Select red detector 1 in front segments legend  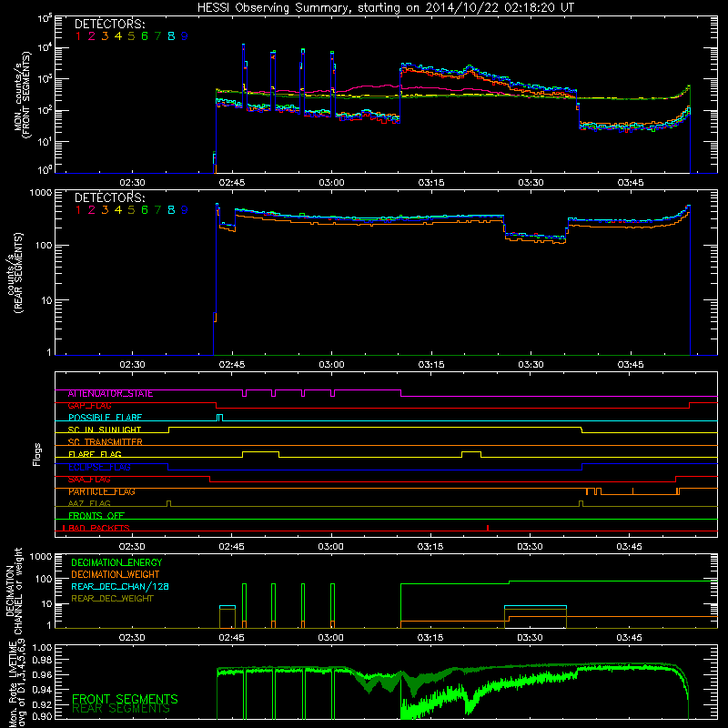click(x=78, y=36)
